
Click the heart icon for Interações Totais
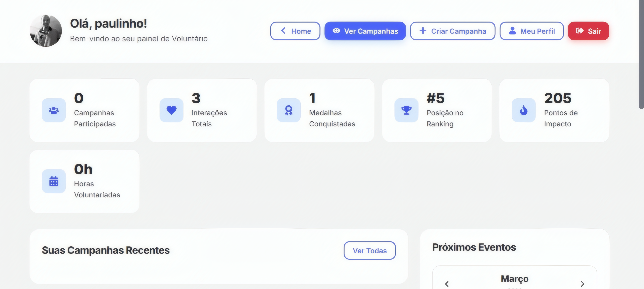(x=172, y=110)
